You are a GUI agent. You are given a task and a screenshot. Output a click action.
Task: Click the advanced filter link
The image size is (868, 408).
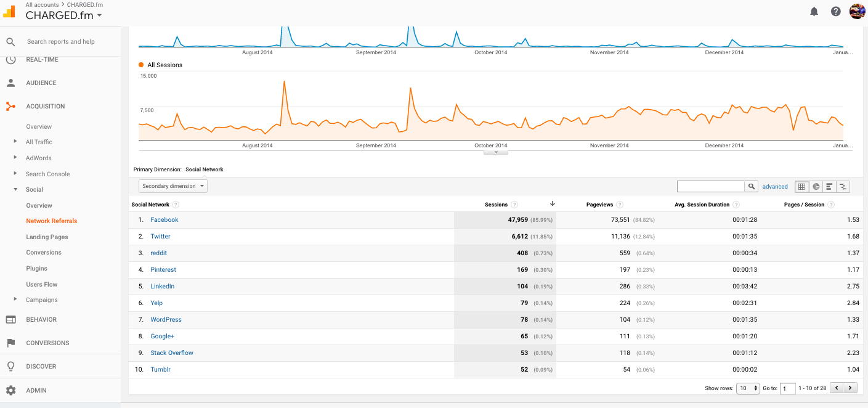(x=775, y=186)
